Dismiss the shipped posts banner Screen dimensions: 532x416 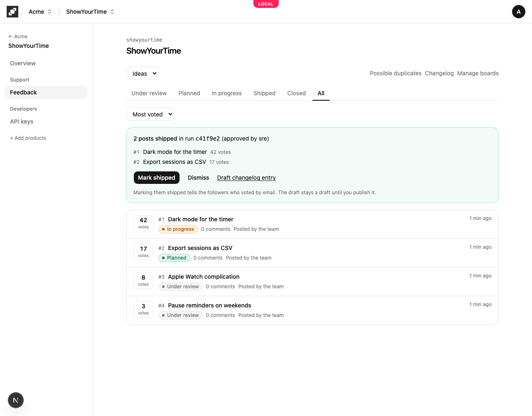coord(198,178)
